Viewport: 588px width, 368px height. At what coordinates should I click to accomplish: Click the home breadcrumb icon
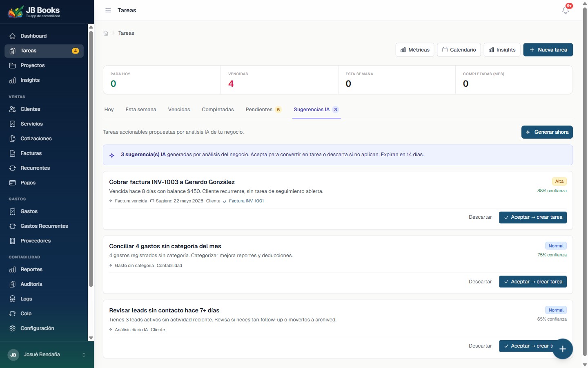click(106, 33)
